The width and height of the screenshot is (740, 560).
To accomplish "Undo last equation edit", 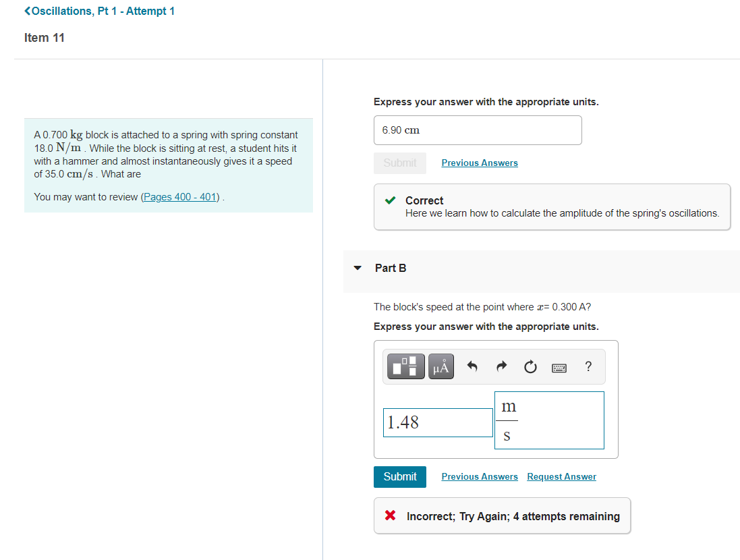I will (x=472, y=366).
